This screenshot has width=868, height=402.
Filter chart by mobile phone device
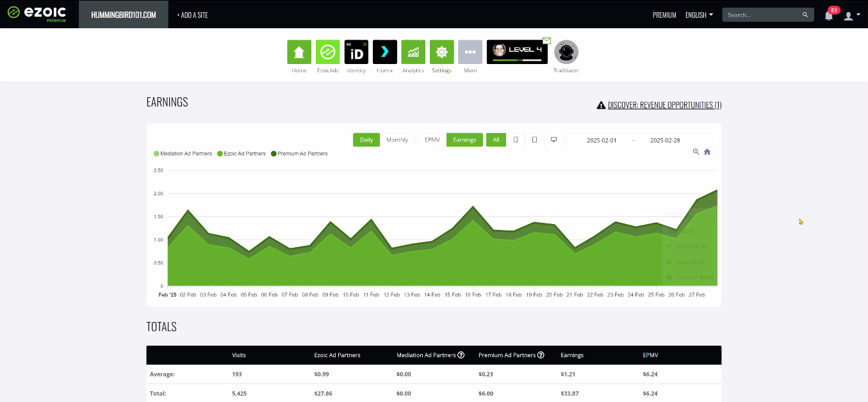[515, 140]
